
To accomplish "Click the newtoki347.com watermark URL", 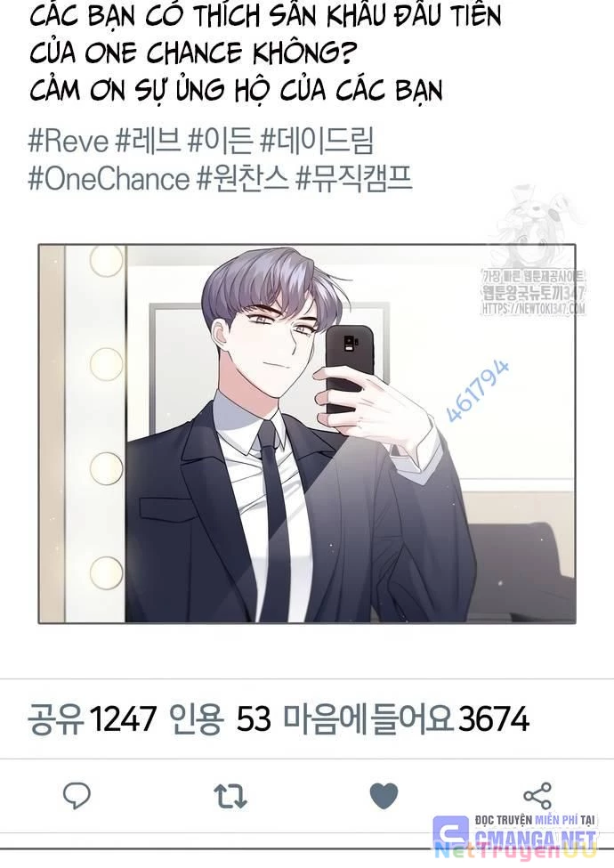I will pyautogui.click(x=534, y=308).
